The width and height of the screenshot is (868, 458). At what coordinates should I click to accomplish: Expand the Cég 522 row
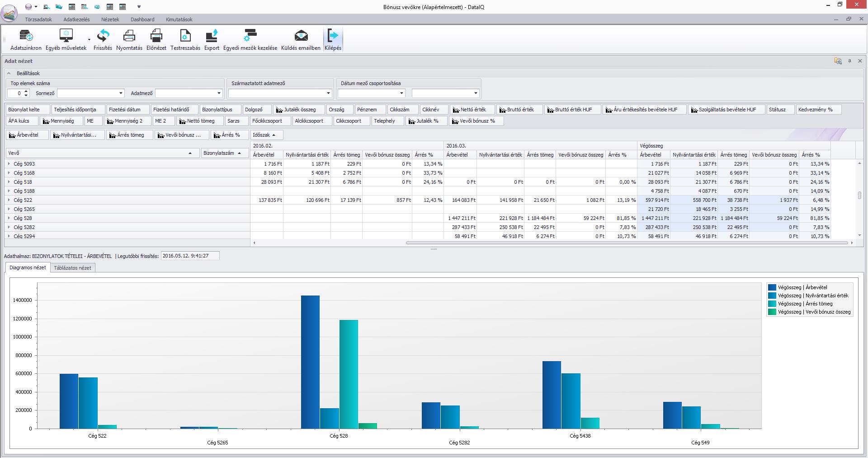9,200
